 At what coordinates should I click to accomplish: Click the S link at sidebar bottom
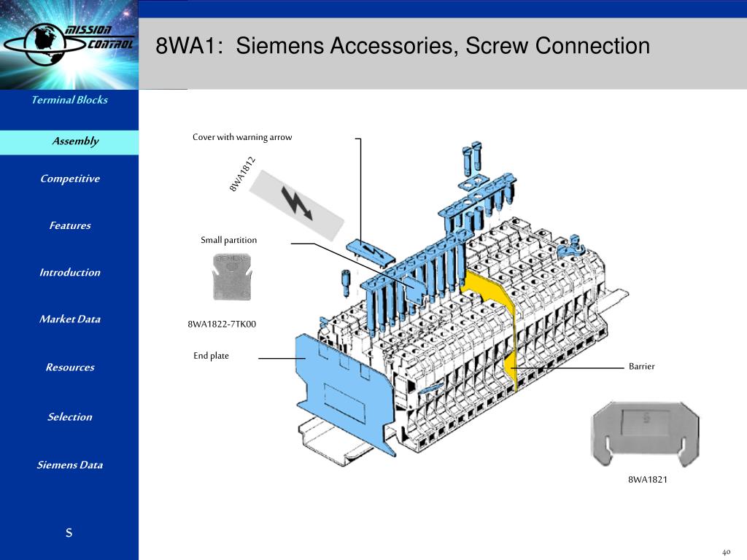coord(69,532)
